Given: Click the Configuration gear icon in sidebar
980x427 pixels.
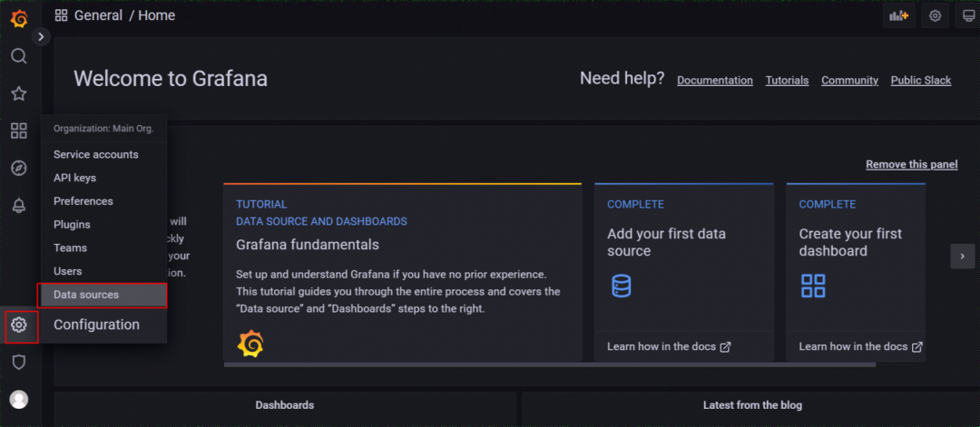Looking at the screenshot, I should tap(19, 325).
